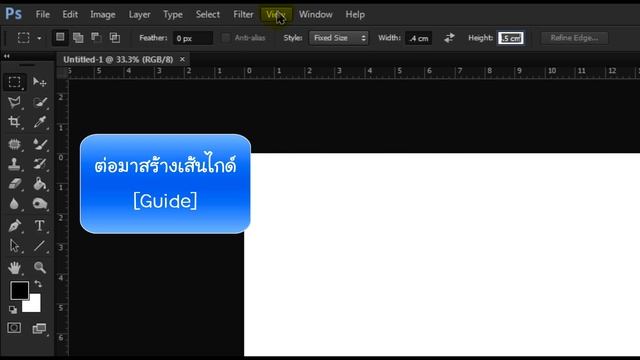
Task: Open the Layer menu
Action: (x=139, y=15)
